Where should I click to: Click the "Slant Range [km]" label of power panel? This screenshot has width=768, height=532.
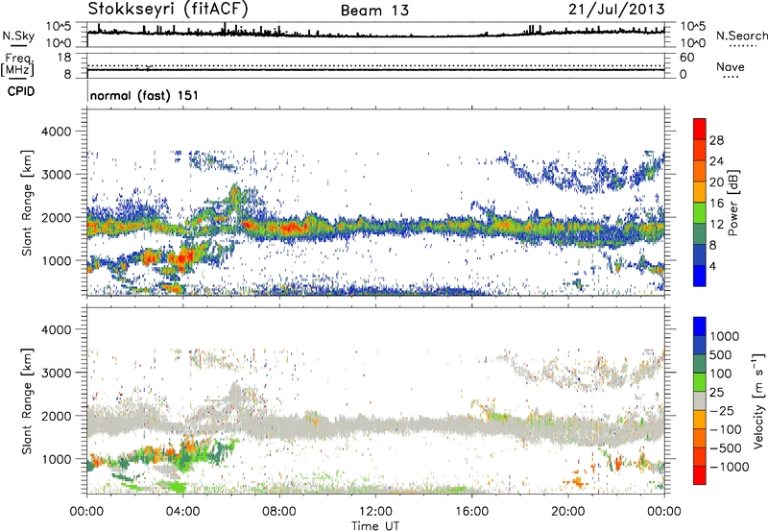pos(27,203)
